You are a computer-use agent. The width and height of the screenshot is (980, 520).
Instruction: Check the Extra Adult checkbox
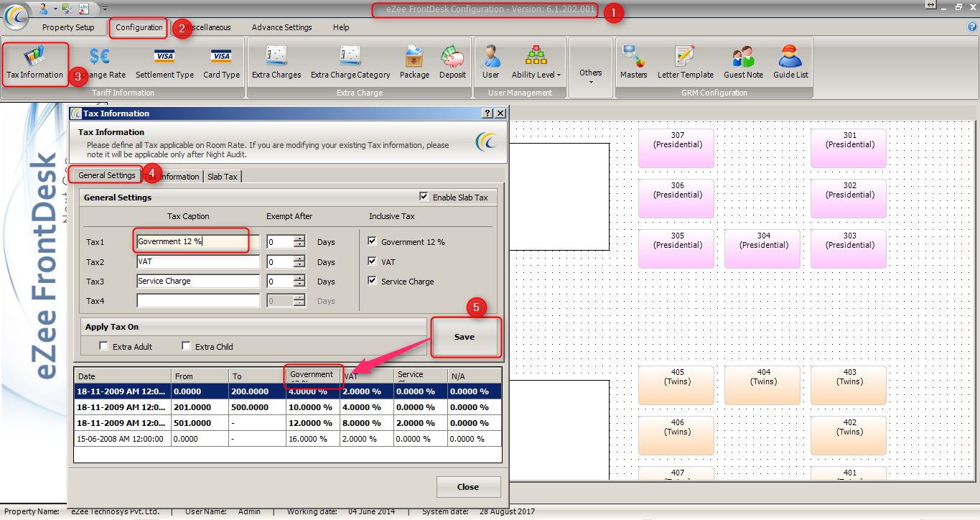[105, 346]
